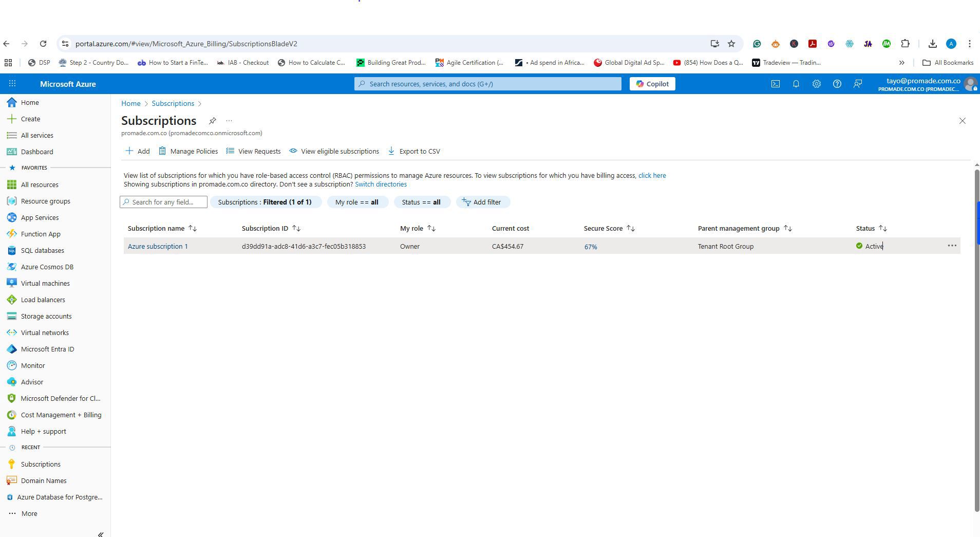Collapse the left navigation sidebar
Image resolution: width=980 pixels, height=537 pixels.
(101, 534)
